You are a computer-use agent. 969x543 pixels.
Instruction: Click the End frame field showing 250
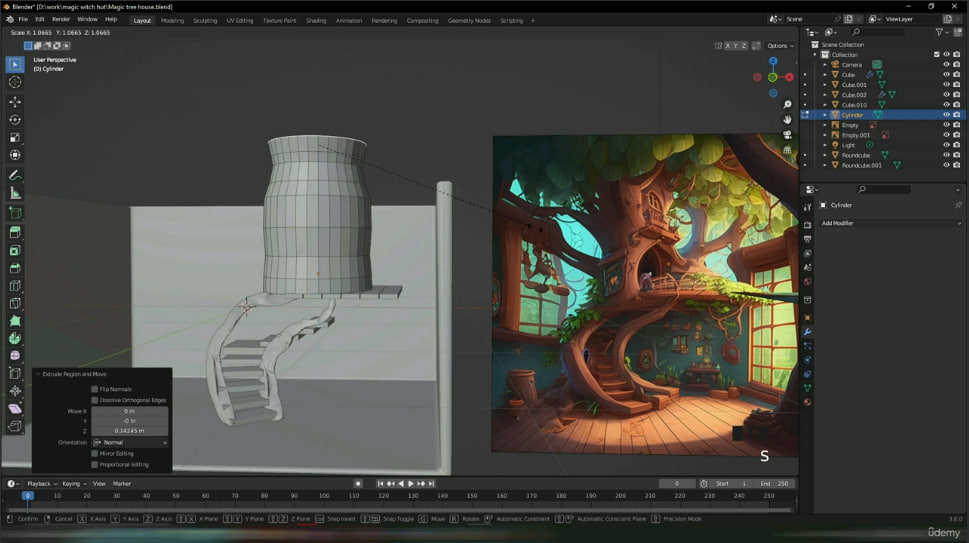tap(776, 484)
